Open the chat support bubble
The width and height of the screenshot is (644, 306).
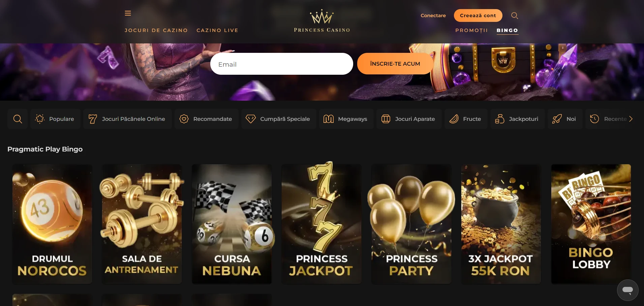(627, 290)
